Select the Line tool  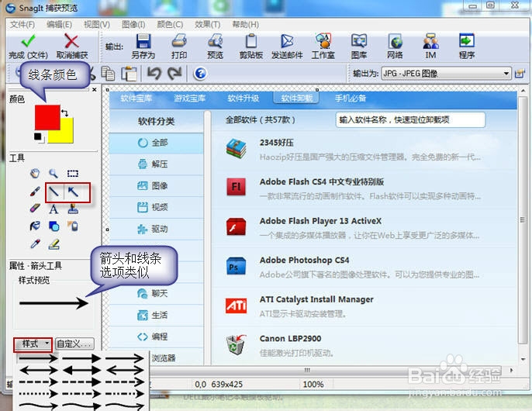pos(54,192)
